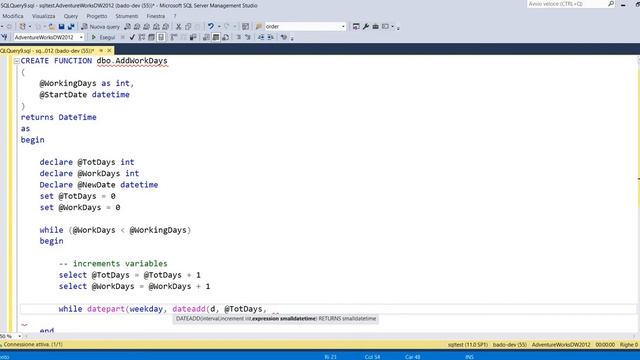Click the Save All icon
The width and height of the screenshot is (640, 360).
click(x=71, y=27)
